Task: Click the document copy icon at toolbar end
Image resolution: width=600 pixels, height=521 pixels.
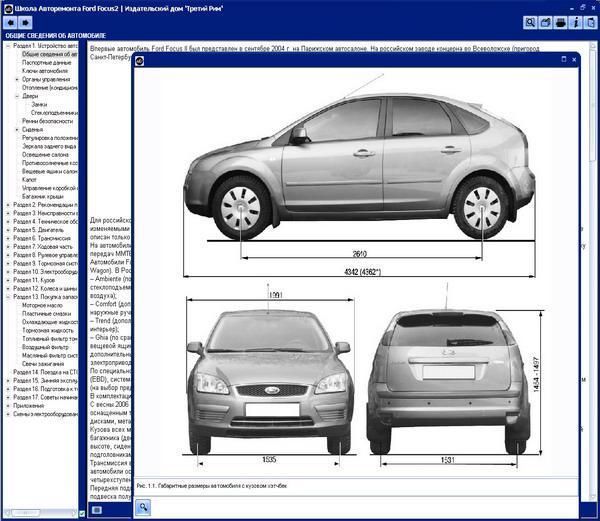Action: pos(590,23)
